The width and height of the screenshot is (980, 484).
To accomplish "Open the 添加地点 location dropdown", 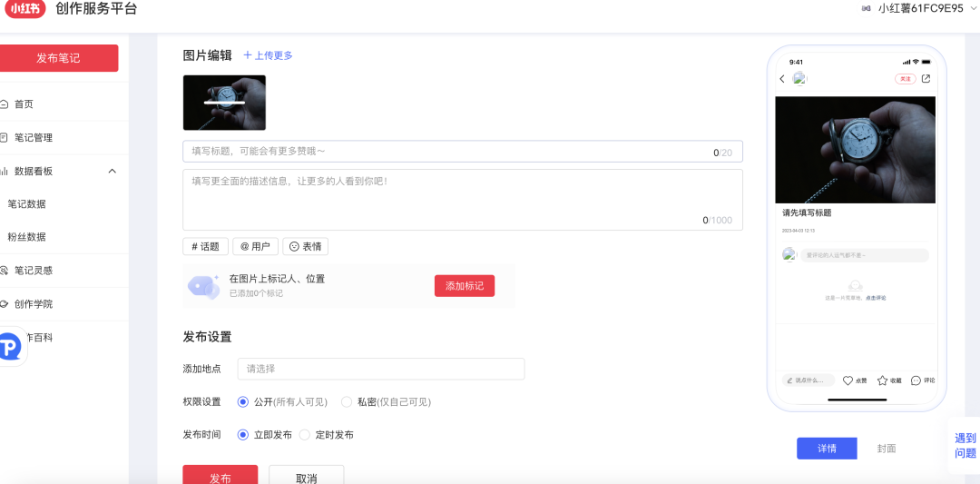I will pos(380,369).
